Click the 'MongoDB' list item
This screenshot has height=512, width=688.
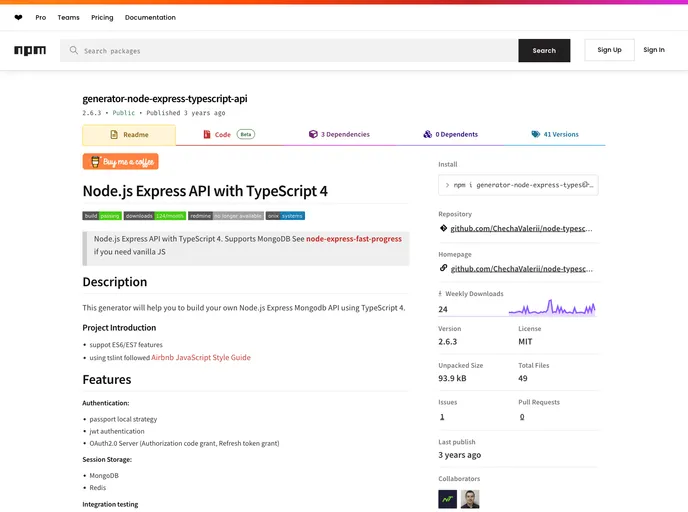[104, 476]
